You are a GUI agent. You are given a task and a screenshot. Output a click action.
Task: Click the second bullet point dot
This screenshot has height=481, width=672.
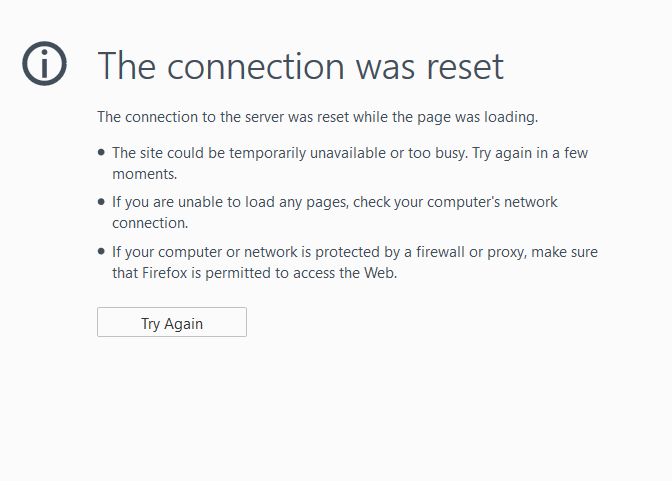101,202
